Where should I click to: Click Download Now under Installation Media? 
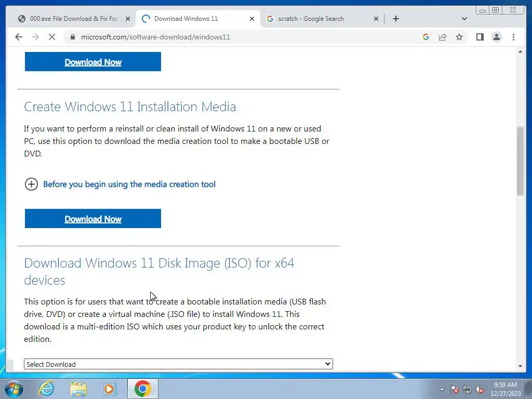93,219
